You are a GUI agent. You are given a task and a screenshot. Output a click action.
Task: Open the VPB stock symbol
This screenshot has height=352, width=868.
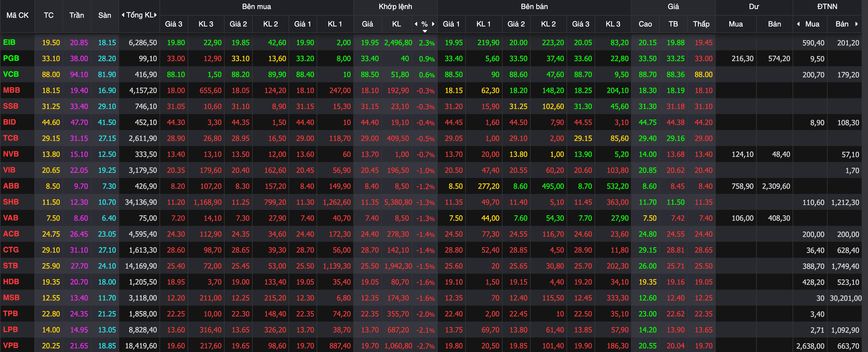pyautogui.click(x=11, y=346)
